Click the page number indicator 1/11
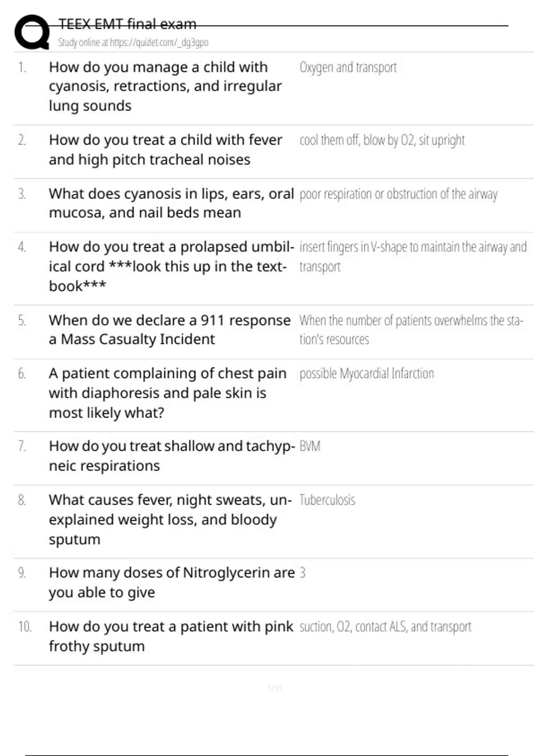 coord(274,688)
